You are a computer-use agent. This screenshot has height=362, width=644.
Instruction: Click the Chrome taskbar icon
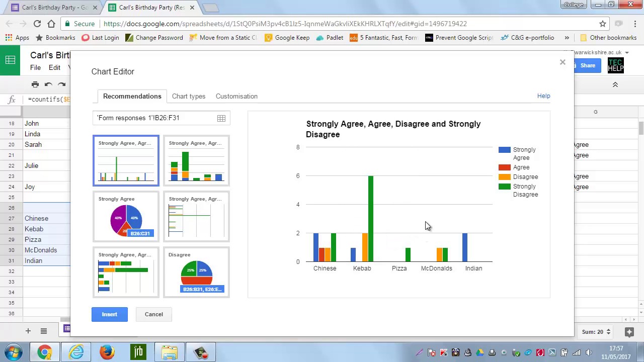point(44,352)
